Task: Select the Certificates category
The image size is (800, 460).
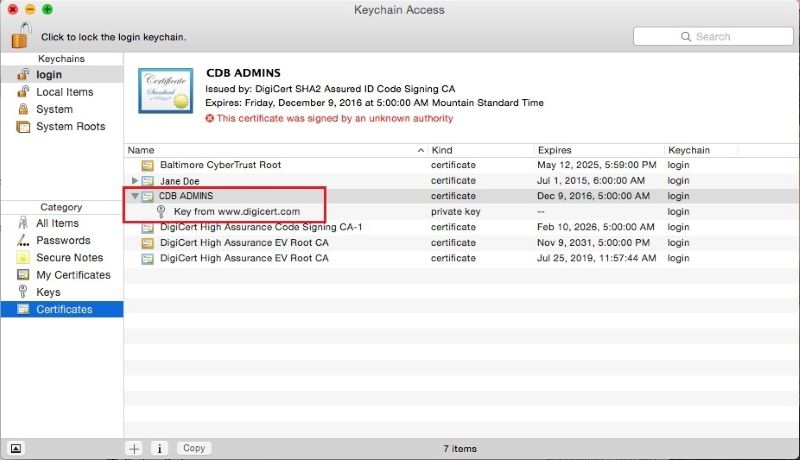Action: (x=64, y=309)
